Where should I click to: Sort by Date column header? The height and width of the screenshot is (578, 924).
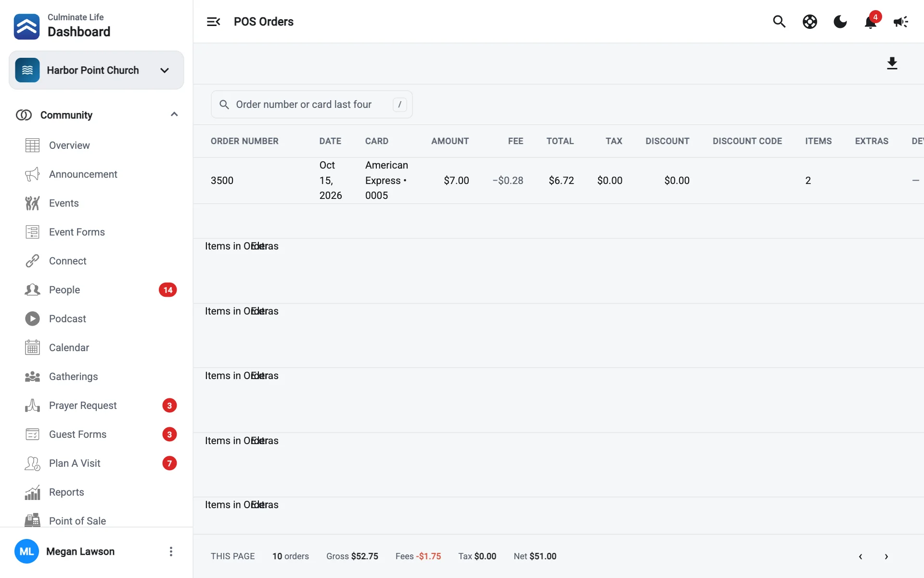pyautogui.click(x=330, y=141)
